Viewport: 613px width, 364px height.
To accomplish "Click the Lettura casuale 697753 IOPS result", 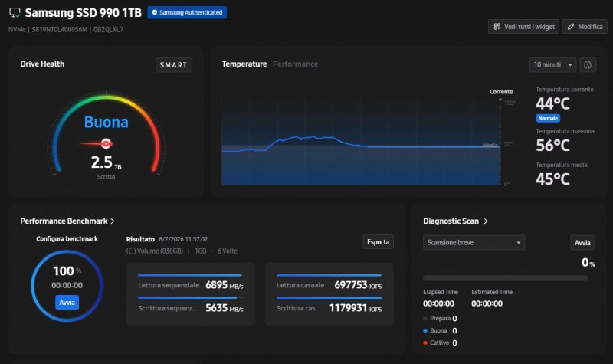I will 329,285.
